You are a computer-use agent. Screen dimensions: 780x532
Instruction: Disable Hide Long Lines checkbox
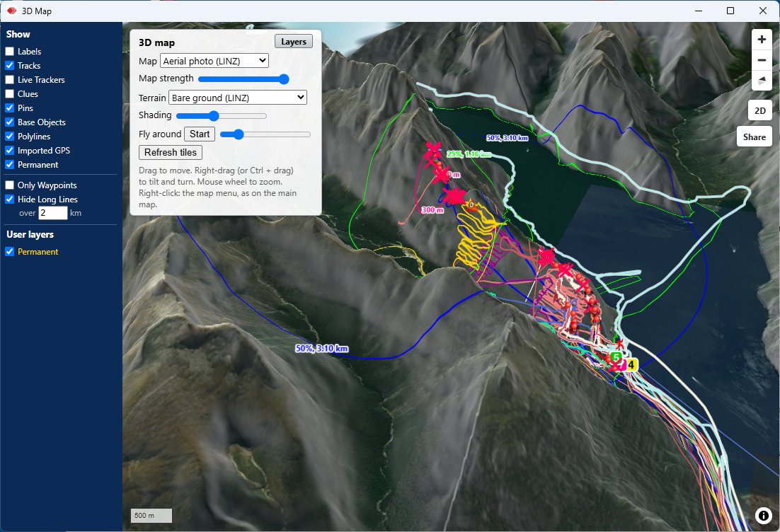(x=9, y=199)
